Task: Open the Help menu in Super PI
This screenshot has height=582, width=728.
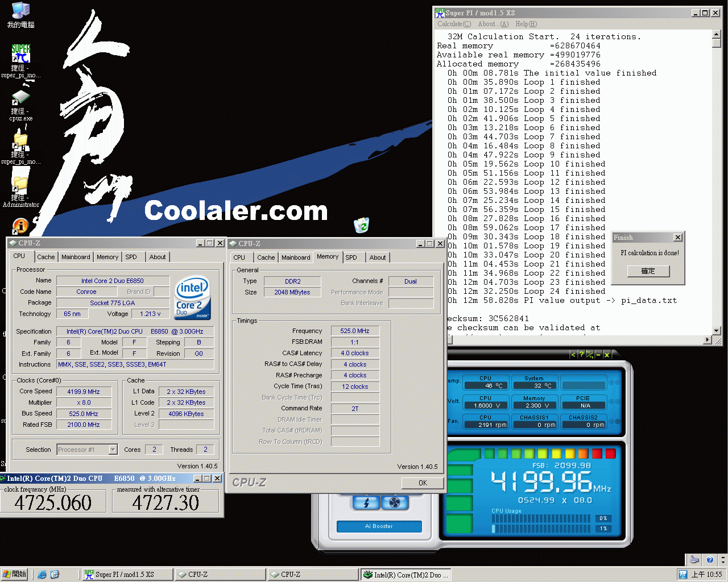Action: 526,24
